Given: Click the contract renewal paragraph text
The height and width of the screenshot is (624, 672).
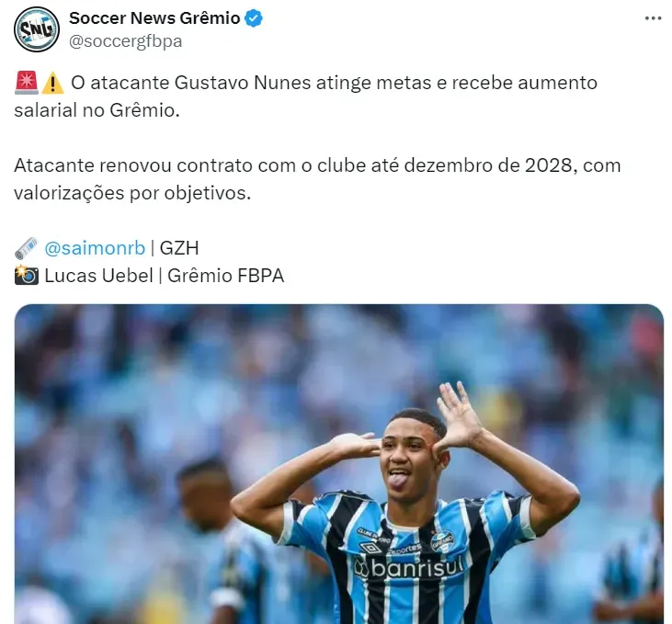Looking at the screenshot, I should click(x=317, y=179).
